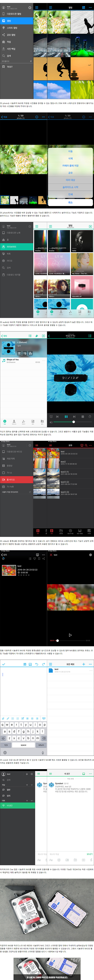The height and width of the screenshot is (980, 94).
Task: Dismiss the action sheet with 취소
Action: (70, 202)
